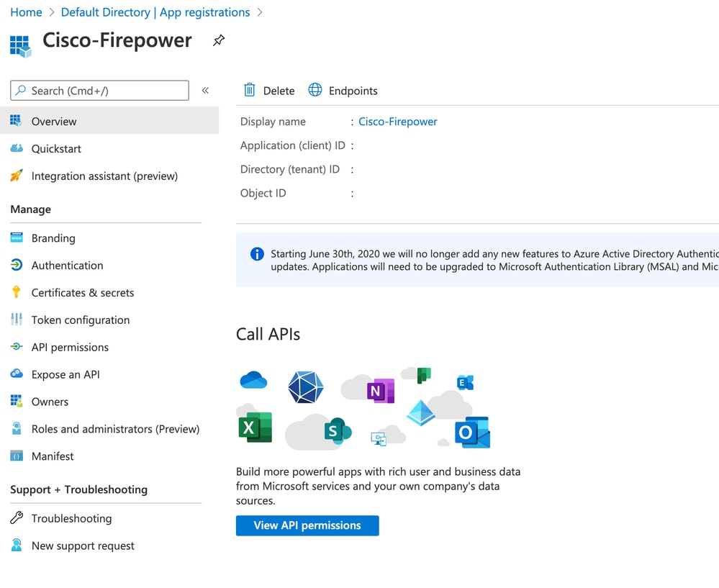Click the Endpoints button label
The width and height of the screenshot is (719, 588).
pyautogui.click(x=353, y=91)
